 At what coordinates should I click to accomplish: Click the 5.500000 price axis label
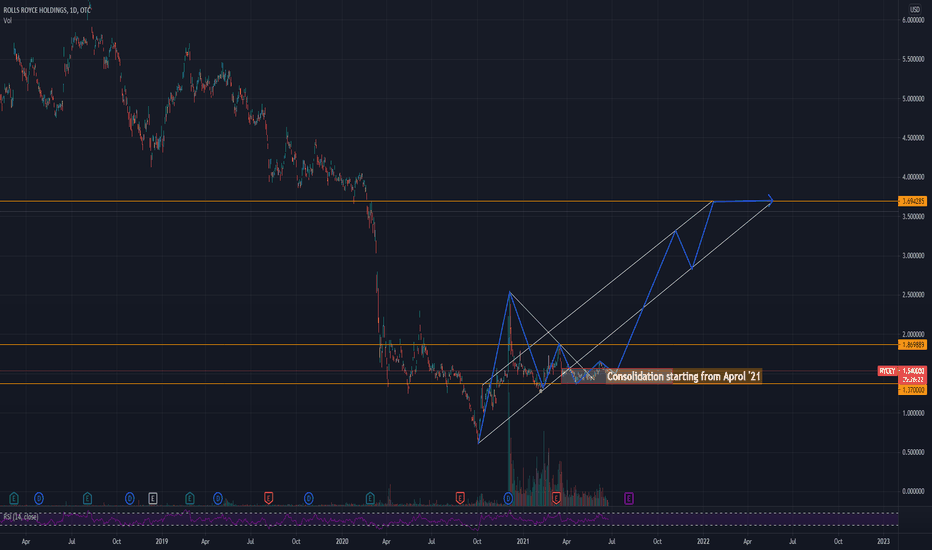click(913, 59)
